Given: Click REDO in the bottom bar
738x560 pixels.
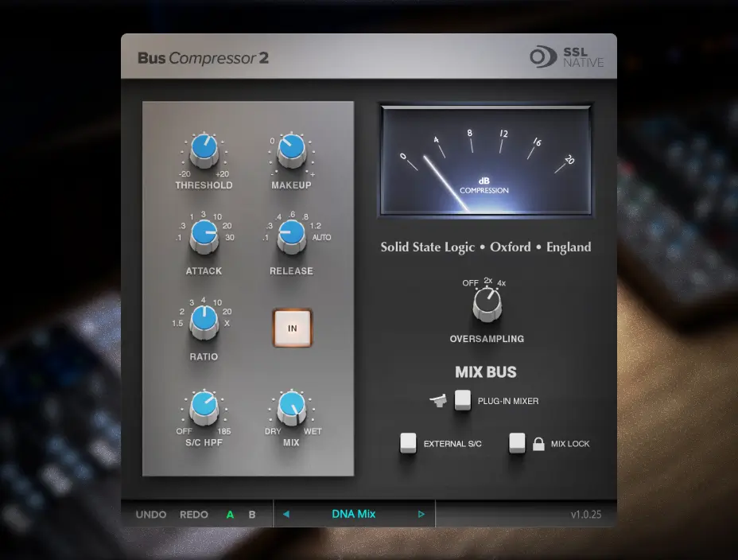Looking at the screenshot, I should click(193, 515).
